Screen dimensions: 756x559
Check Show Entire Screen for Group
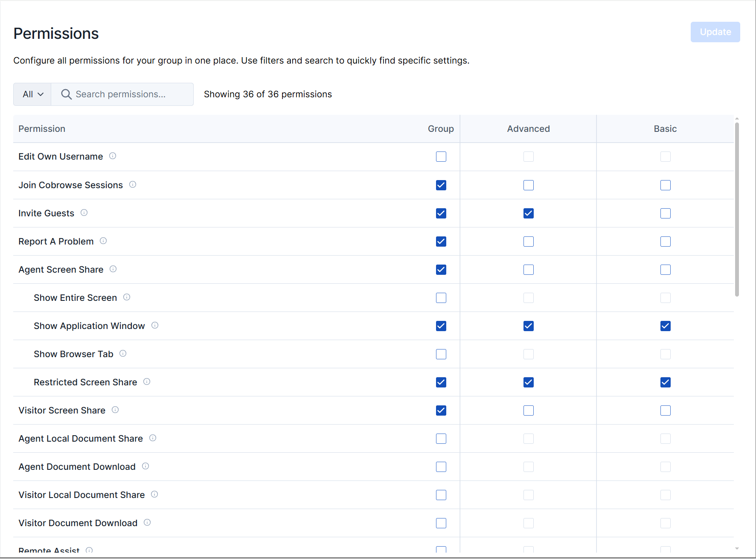tap(441, 297)
